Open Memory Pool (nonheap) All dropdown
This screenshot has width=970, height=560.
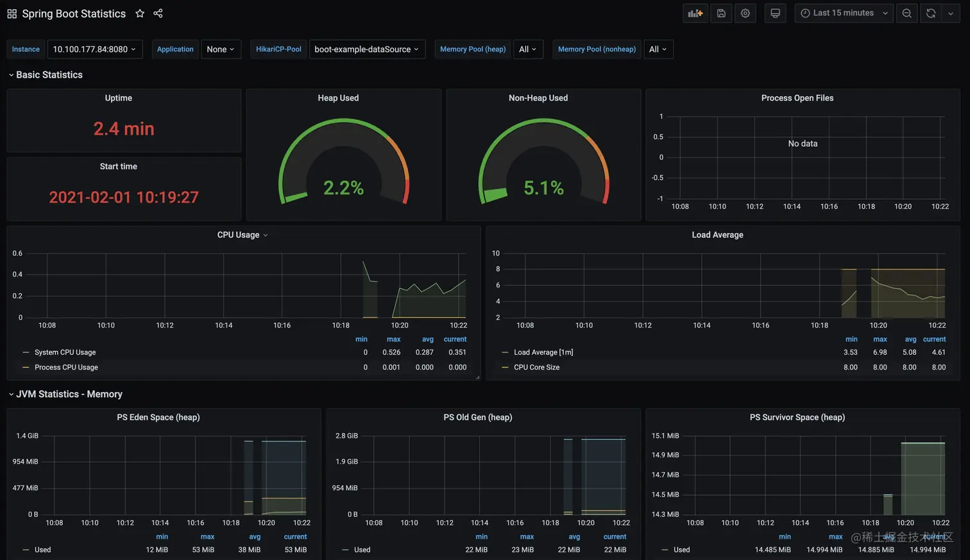coord(658,49)
